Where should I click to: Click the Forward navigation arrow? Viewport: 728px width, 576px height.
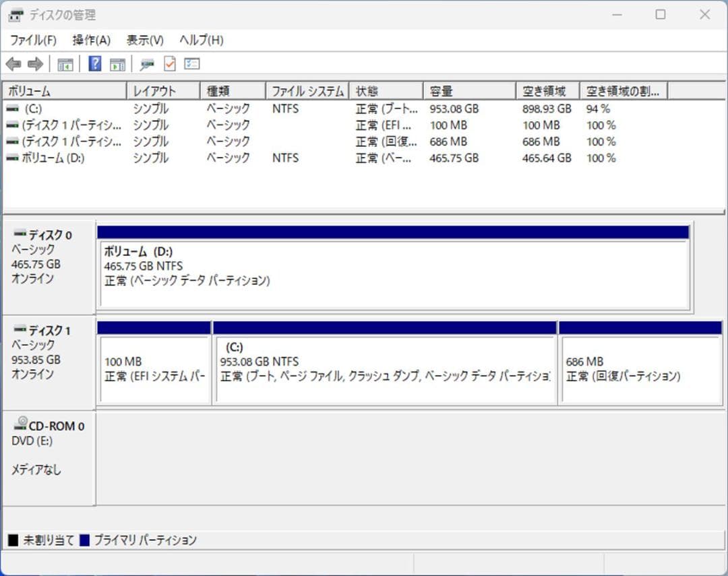34,63
